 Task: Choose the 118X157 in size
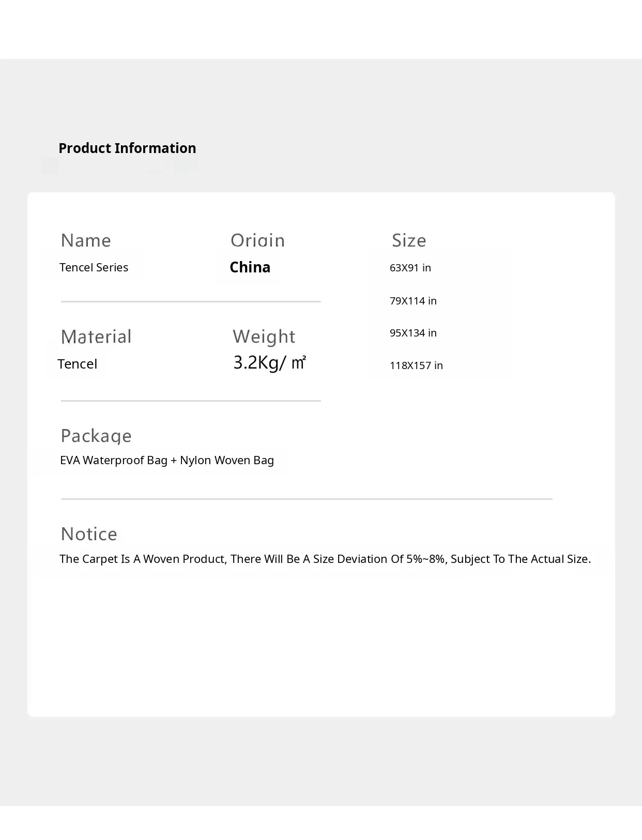[x=416, y=365]
